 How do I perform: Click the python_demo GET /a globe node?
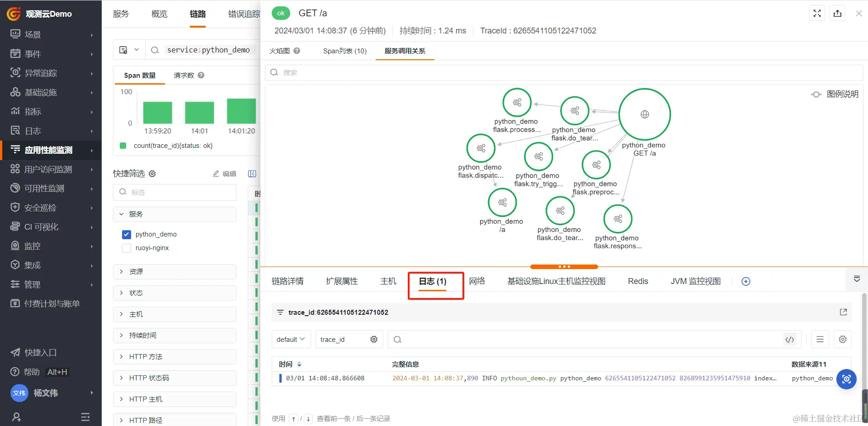645,114
